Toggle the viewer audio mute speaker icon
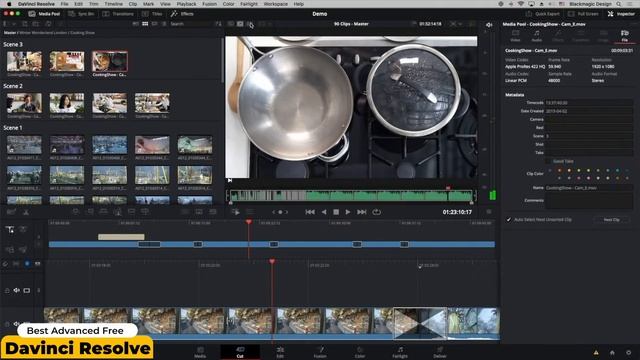 coord(489,25)
